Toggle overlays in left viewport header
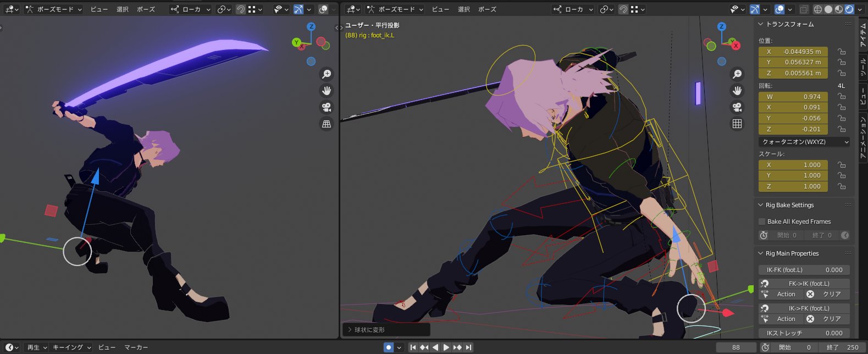Image resolution: width=868 pixels, height=354 pixels. (x=323, y=9)
